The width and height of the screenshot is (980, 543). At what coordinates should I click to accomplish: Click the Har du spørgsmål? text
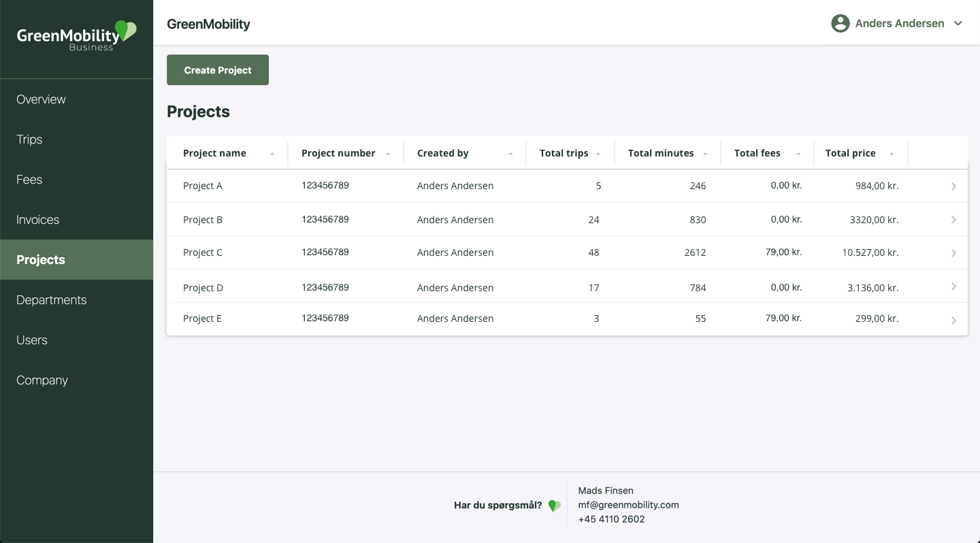coord(498,505)
